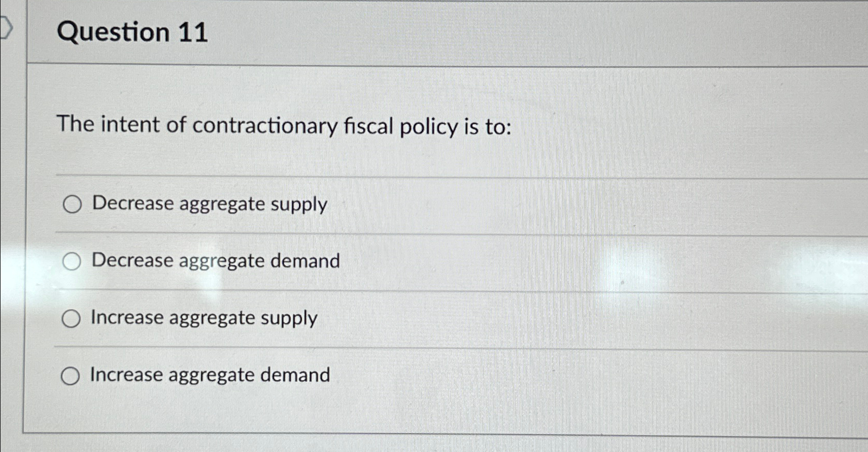Select the radio button for Increase aggregate demand

coord(72,376)
